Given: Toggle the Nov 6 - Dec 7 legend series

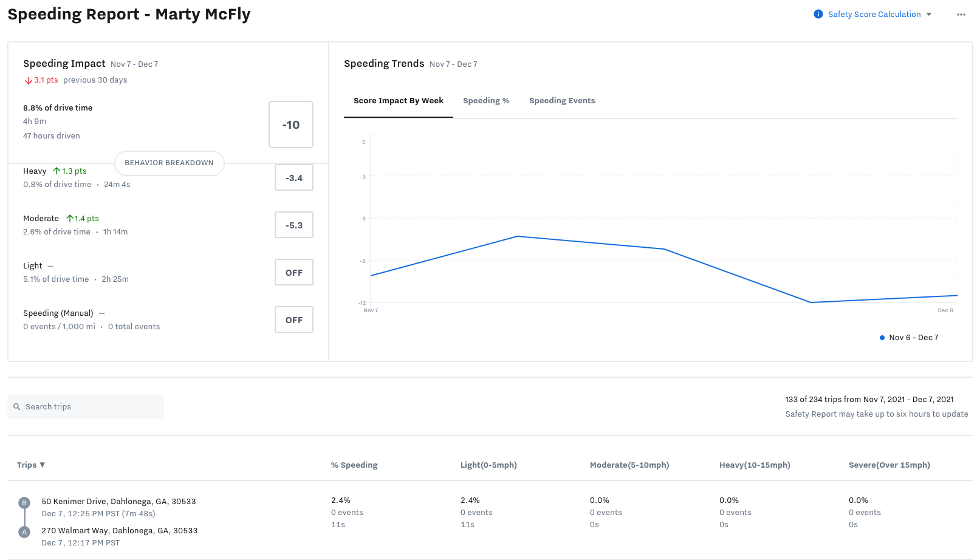Looking at the screenshot, I should click(909, 338).
